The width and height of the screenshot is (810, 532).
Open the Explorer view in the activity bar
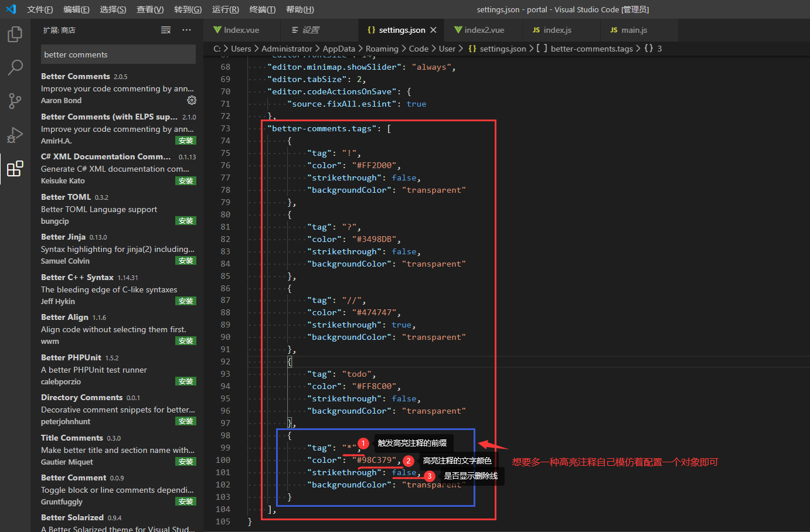pyautogui.click(x=15, y=34)
